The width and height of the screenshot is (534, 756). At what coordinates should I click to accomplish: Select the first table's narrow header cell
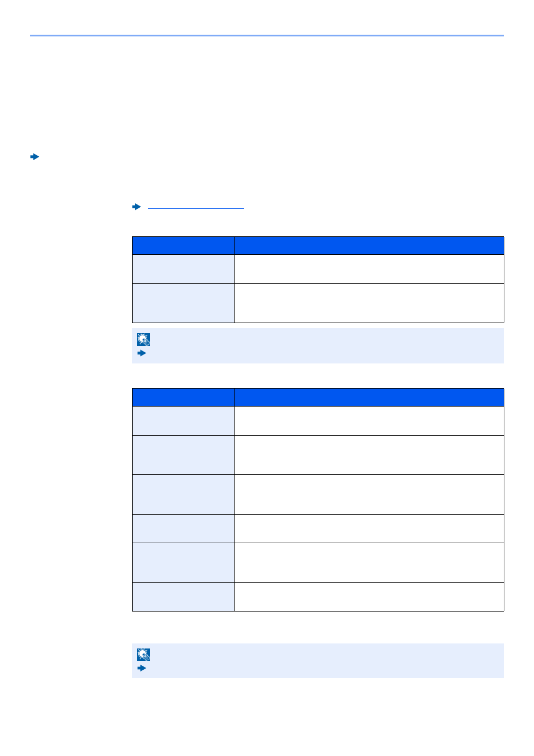click(x=183, y=246)
